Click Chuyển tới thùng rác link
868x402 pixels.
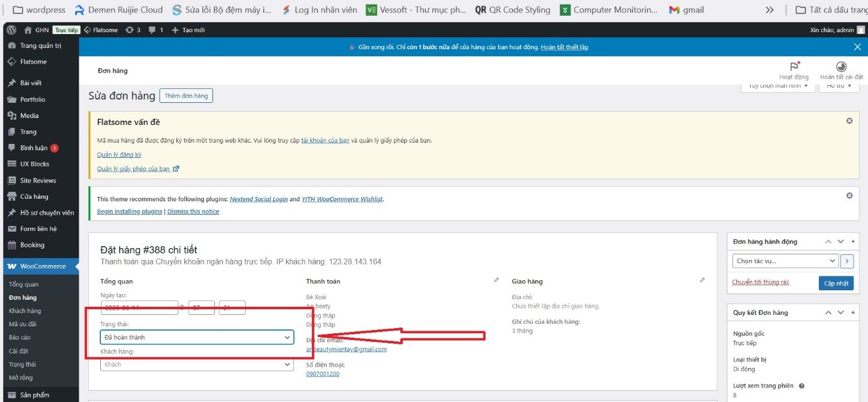point(760,282)
